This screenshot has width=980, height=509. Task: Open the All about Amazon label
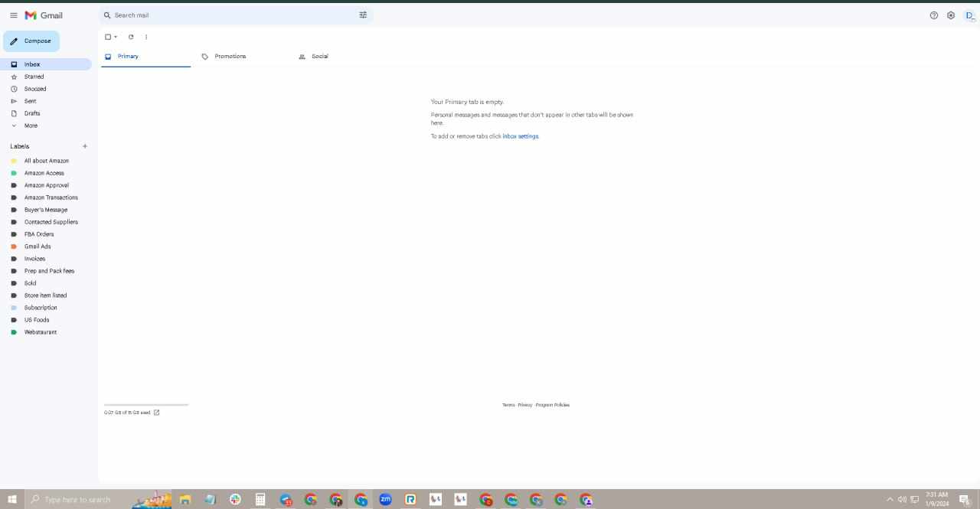coord(46,161)
